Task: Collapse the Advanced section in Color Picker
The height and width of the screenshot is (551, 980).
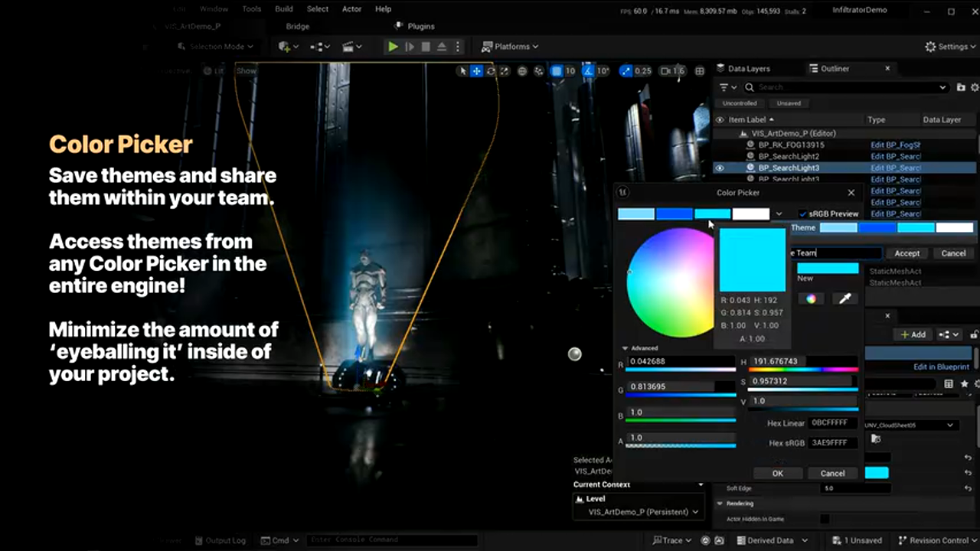Action: (x=626, y=348)
